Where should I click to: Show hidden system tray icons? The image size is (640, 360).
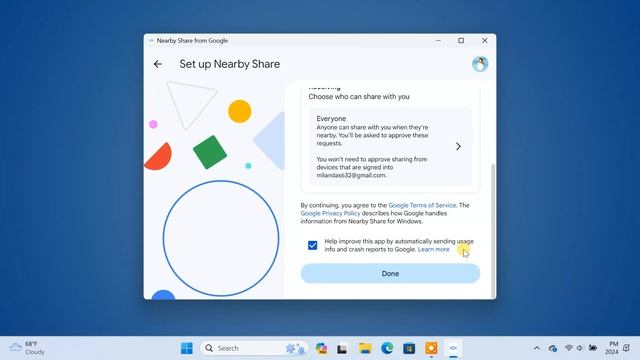pyautogui.click(x=537, y=348)
